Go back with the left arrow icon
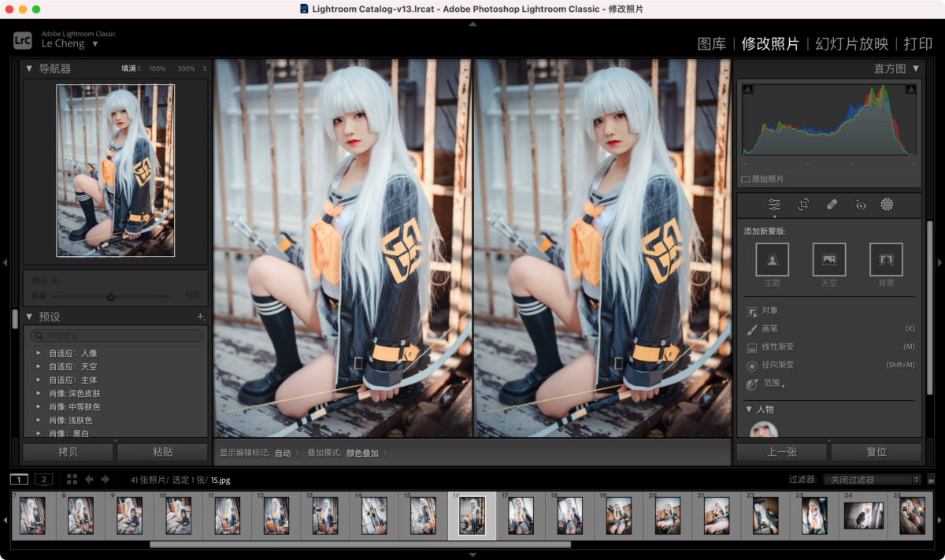The width and height of the screenshot is (945, 560). coord(89,479)
